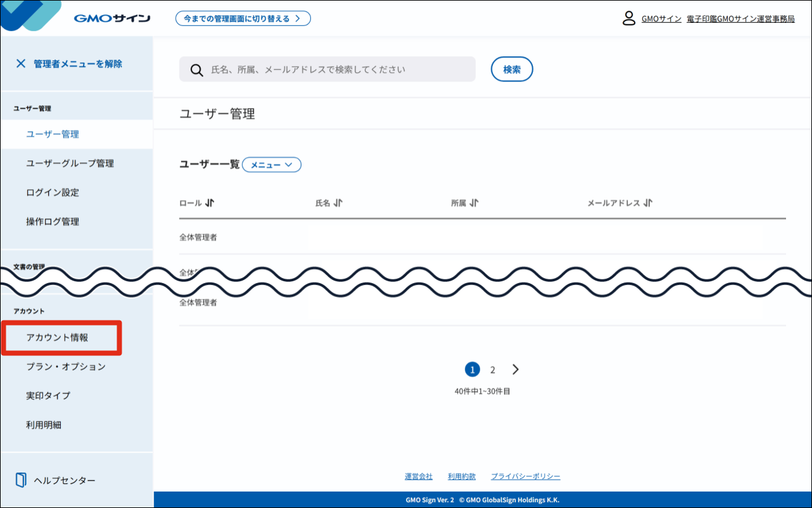The image size is (812, 508).
Task: Click the ヘルプセンター book icon
Action: (20, 480)
